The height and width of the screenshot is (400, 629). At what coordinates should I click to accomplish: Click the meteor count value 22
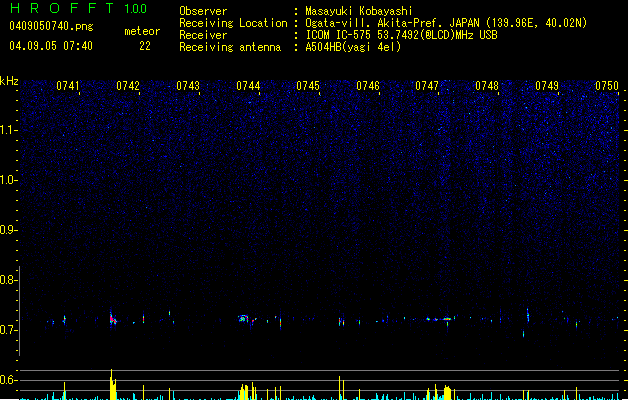click(x=145, y=46)
